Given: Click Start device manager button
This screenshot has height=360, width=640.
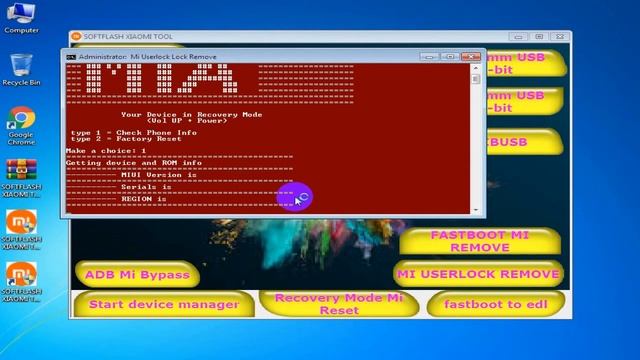Looking at the screenshot, I should [164, 304].
